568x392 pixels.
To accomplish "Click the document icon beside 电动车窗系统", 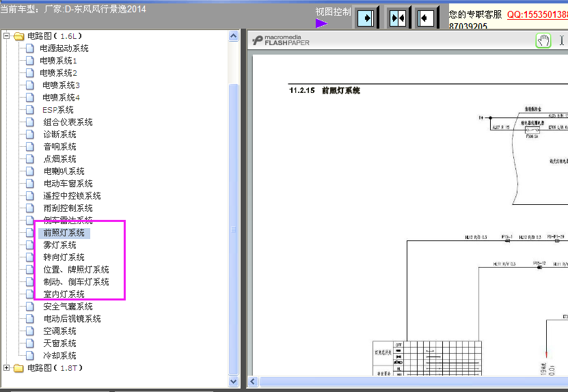I will coord(30,184).
